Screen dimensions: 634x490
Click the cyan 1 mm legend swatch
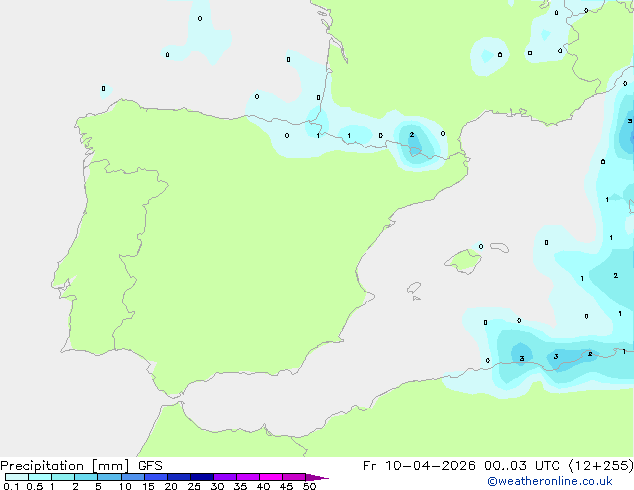63,477
